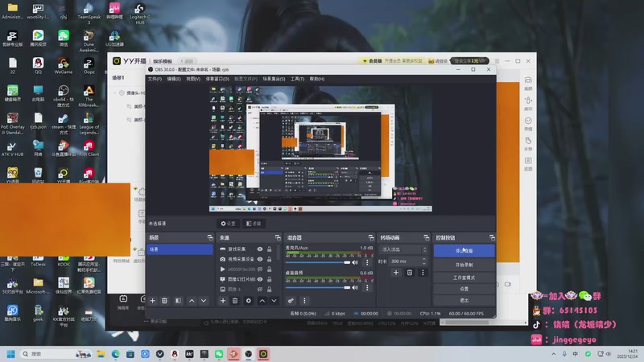This screenshot has width=644, height=362.
Task: Open Microsoft Edge from the taskbar
Action: pos(116,354)
